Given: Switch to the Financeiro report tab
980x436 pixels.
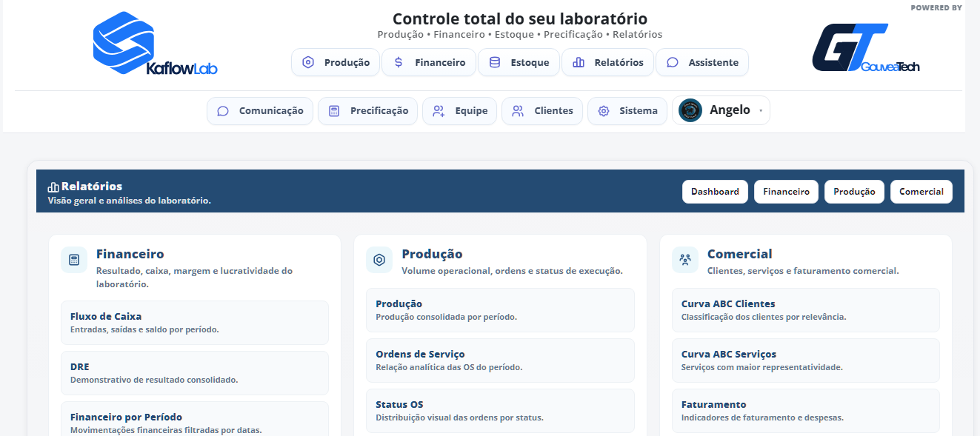Looking at the screenshot, I should click(x=786, y=192).
